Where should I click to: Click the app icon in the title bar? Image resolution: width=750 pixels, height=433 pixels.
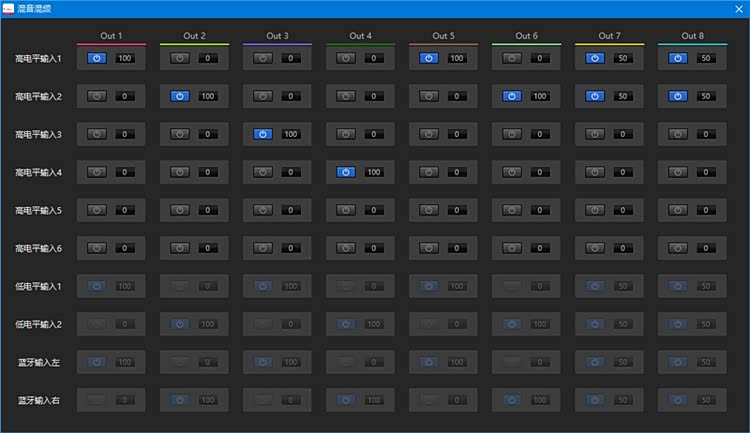click(x=9, y=8)
